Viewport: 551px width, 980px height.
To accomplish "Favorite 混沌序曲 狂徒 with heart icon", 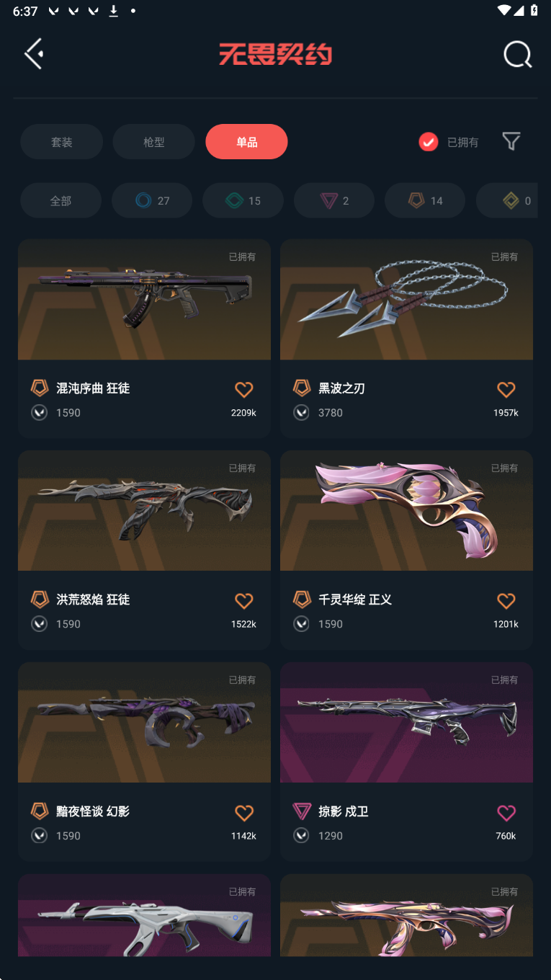I will 244,390.
